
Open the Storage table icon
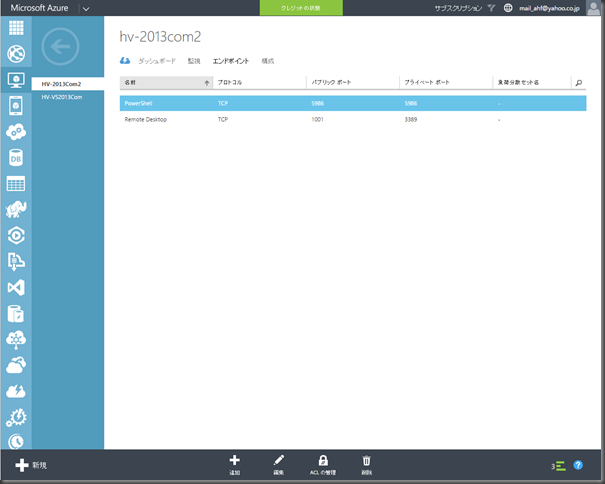[16, 184]
